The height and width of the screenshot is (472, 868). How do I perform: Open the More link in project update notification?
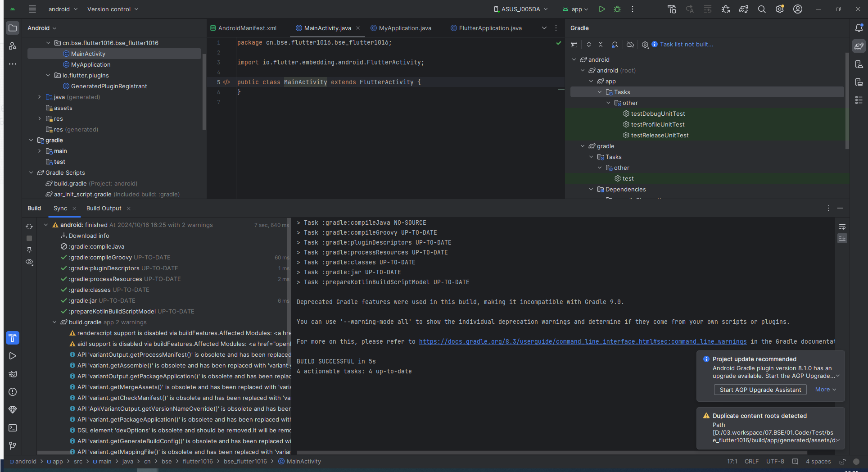826,390
